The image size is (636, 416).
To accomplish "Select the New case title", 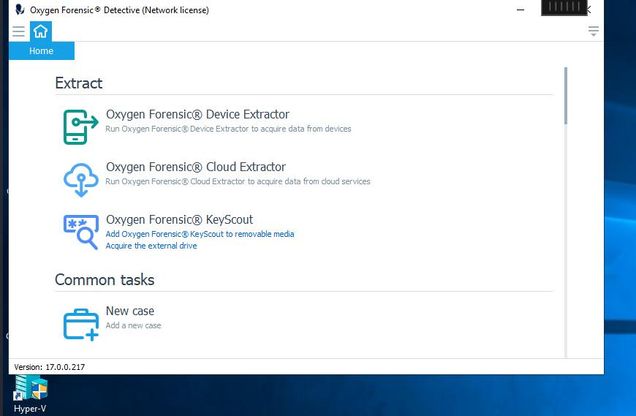I will [x=130, y=311].
